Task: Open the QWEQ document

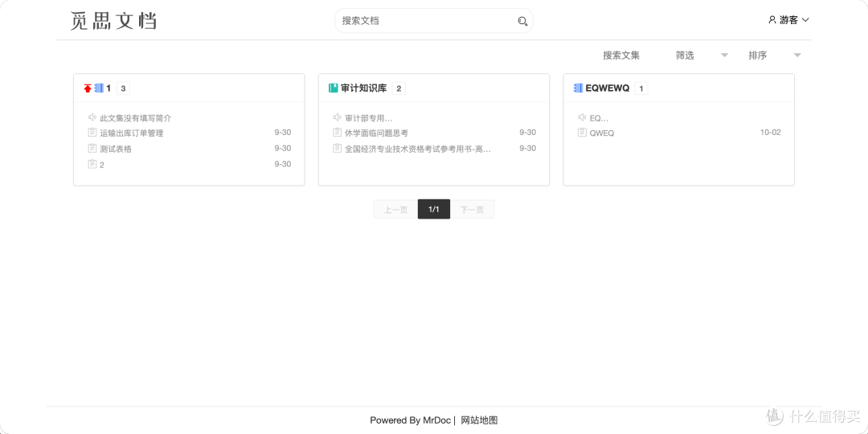Action: point(602,133)
